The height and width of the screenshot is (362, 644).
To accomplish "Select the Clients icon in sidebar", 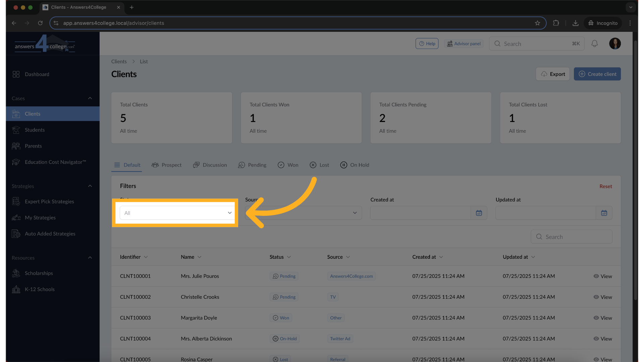I will tap(16, 114).
